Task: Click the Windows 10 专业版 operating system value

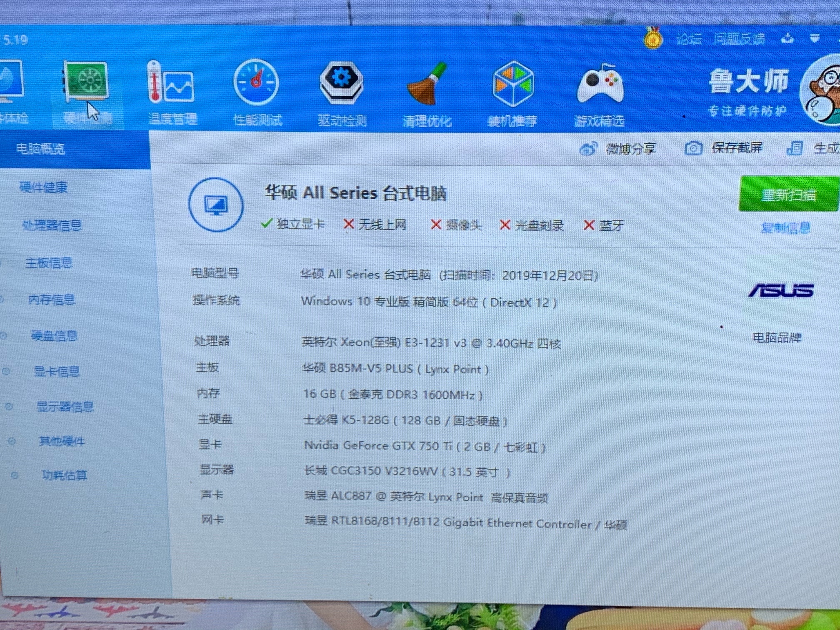Action: pyautogui.click(x=429, y=302)
